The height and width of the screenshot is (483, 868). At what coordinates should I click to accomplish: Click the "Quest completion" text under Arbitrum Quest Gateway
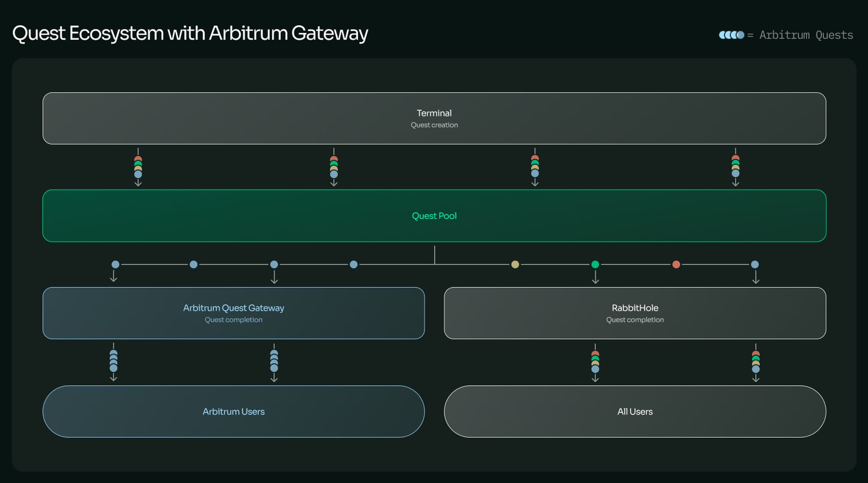[233, 320]
